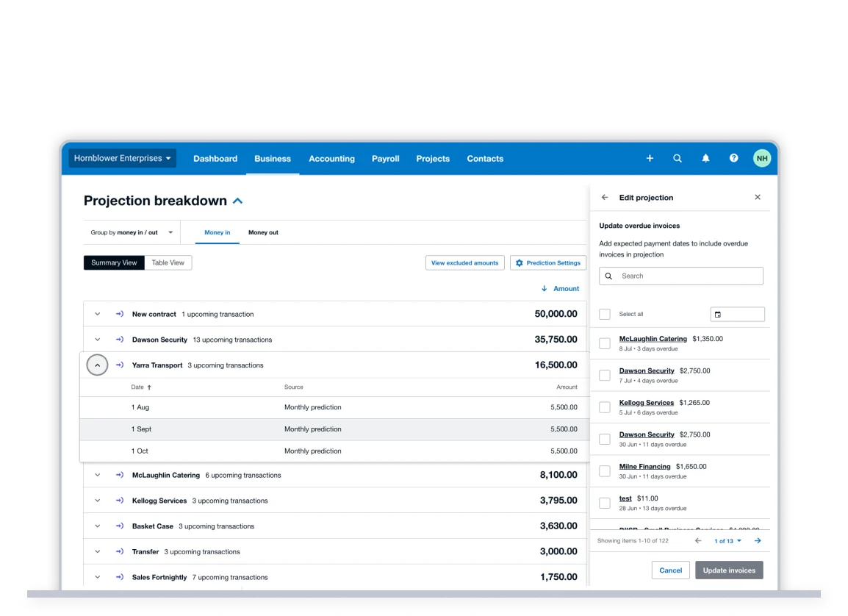
Task: Click the money-in arrow icon for Kellogg Services
Action: [120, 501]
